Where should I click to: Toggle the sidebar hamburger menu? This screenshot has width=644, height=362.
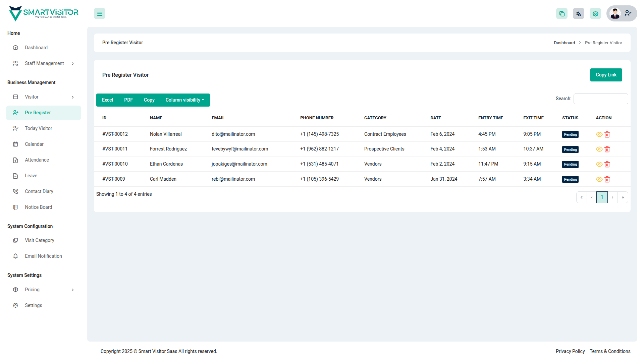click(x=100, y=14)
